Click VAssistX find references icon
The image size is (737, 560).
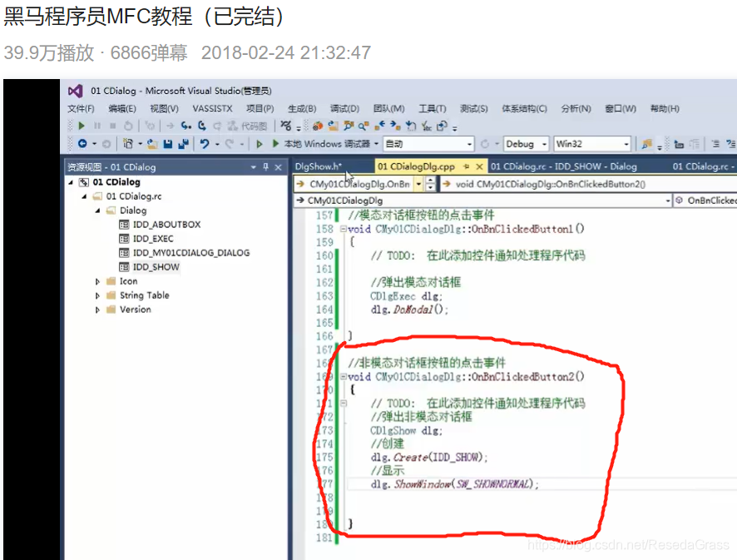click(x=349, y=126)
